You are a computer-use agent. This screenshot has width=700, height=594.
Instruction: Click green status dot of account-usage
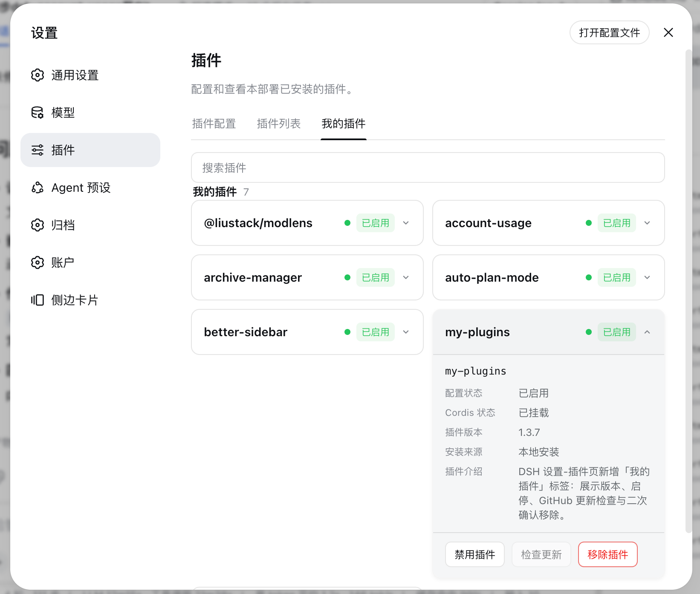point(589,223)
